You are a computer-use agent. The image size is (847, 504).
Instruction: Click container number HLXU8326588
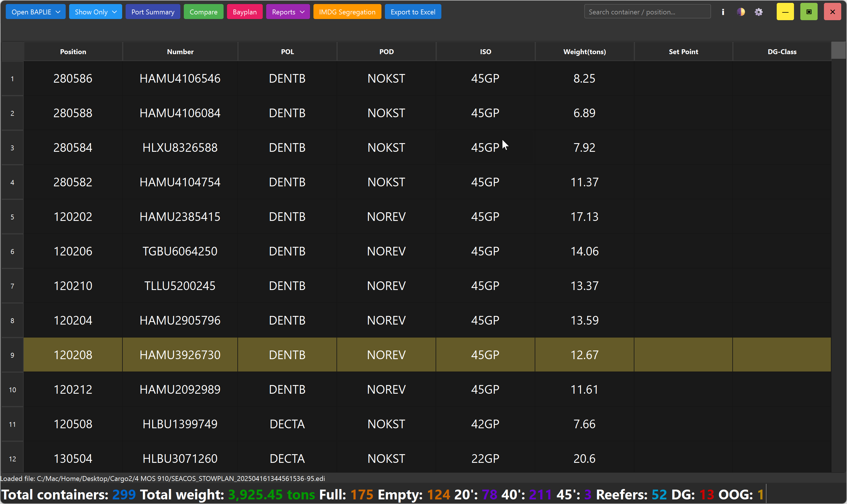click(x=180, y=147)
